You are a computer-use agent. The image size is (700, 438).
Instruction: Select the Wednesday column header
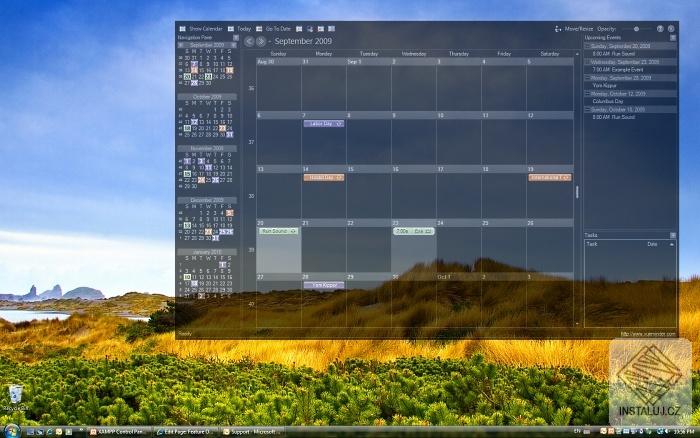[414, 54]
